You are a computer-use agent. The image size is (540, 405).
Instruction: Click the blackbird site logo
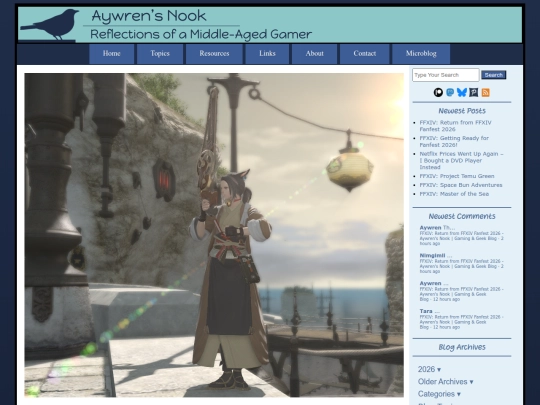[x=50, y=25]
